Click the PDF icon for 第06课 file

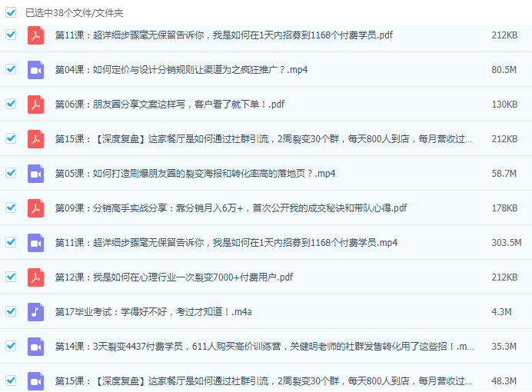(35, 105)
